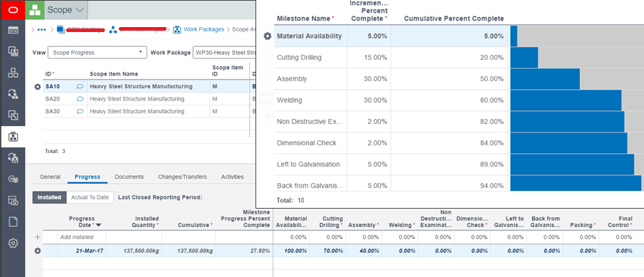Switch to the General tab
This screenshot has width=644, height=277.
coord(50,177)
